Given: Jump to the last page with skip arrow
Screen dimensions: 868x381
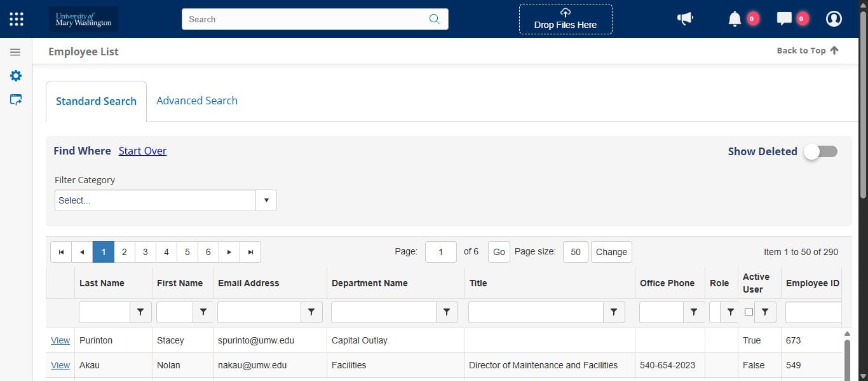Looking at the screenshot, I should tap(250, 252).
